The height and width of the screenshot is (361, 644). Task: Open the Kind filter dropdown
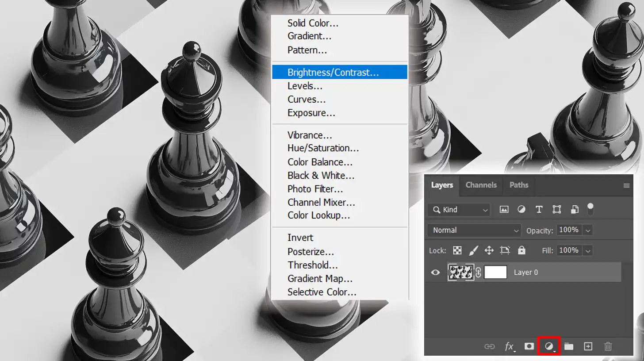(459, 210)
